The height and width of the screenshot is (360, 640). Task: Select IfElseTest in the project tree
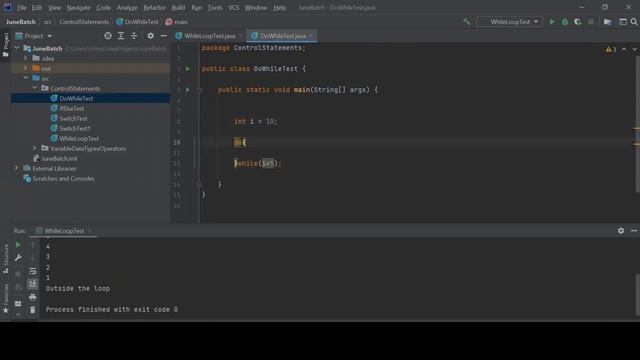tap(72, 109)
